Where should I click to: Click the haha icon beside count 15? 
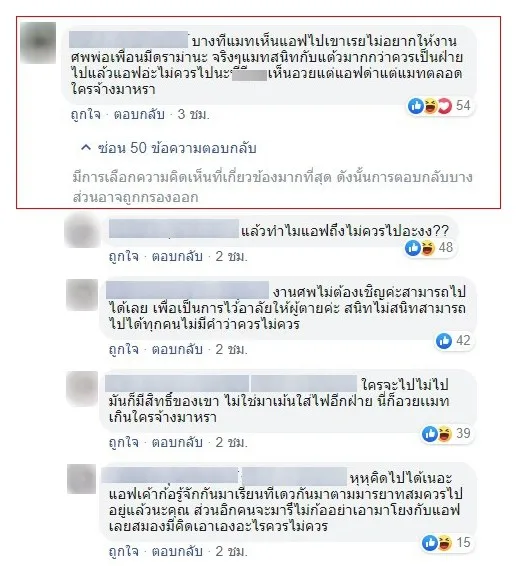click(x=444, y=543)
